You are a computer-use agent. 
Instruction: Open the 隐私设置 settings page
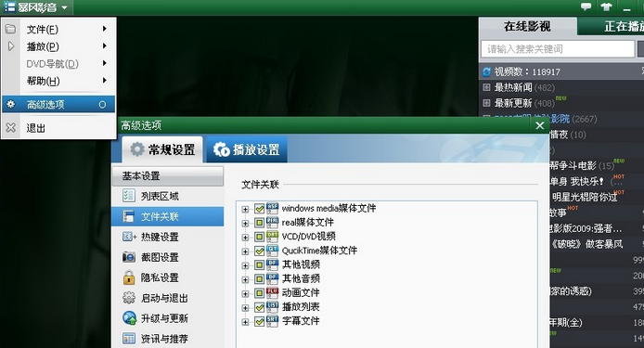point(168,277)
